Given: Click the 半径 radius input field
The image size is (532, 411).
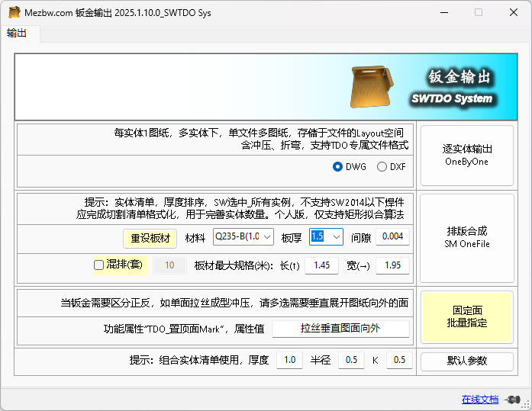Looking at the screenshot, I should click(x=350, y=360).
